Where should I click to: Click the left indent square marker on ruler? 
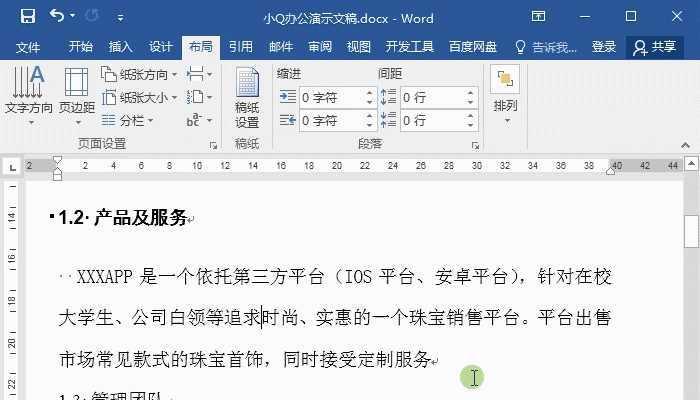(57, 177)
